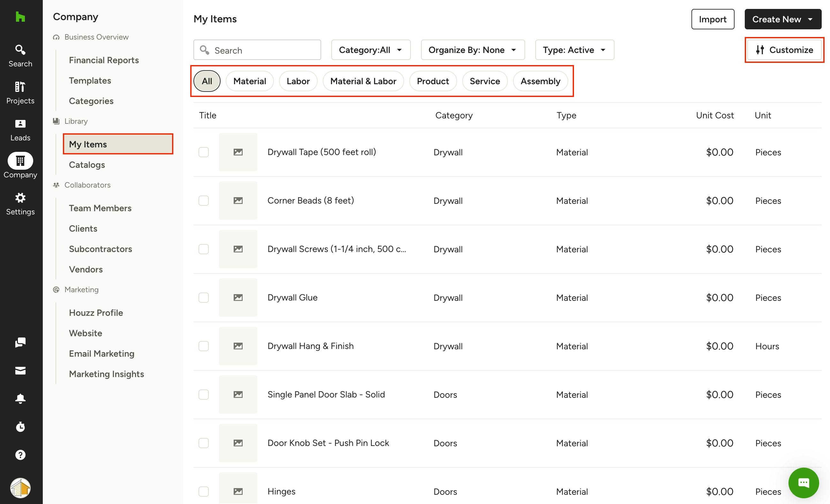Click image placeholder for Corner Beads
The width and height of the screenshot is (830, 504).
pyautogui.click(x=238, y=201)
